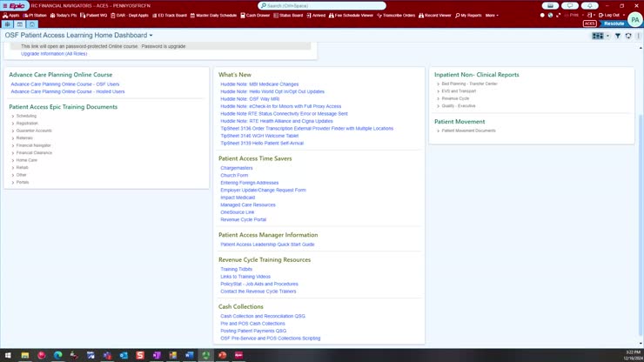Open Training Tidbits link
This screenshot has width=644, height=362.
(x=236, y=269)
